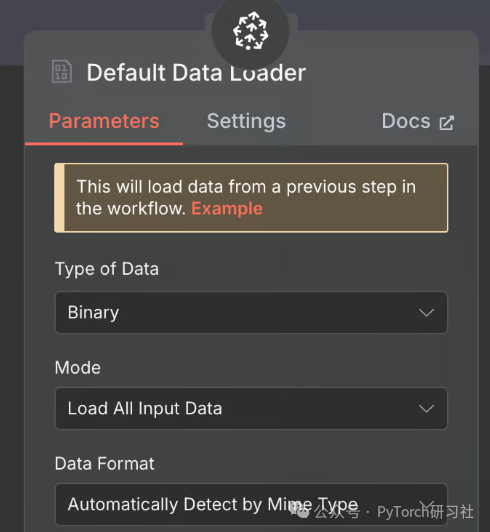Image resolution: width=490 pixels, height=532 pixels.
Task: Select the Binary value text
Action: (x=93, y=313)
